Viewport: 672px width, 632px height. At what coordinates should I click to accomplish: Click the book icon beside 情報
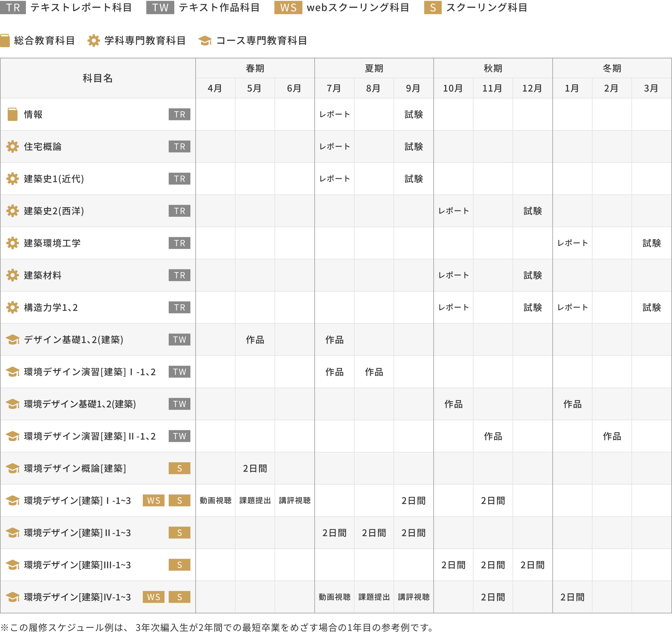point(12,114)
